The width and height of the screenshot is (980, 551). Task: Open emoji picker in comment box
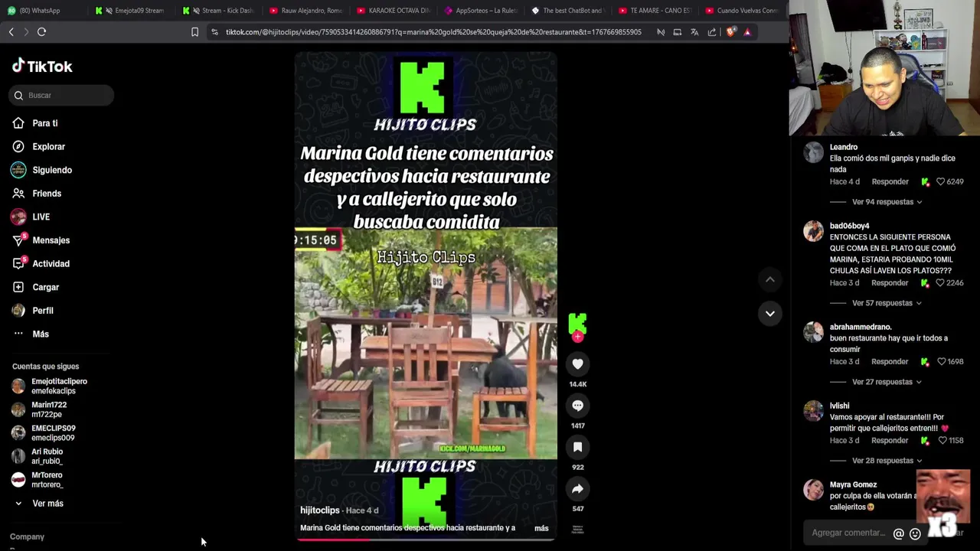pyautogui.click(x=915, y=534)
